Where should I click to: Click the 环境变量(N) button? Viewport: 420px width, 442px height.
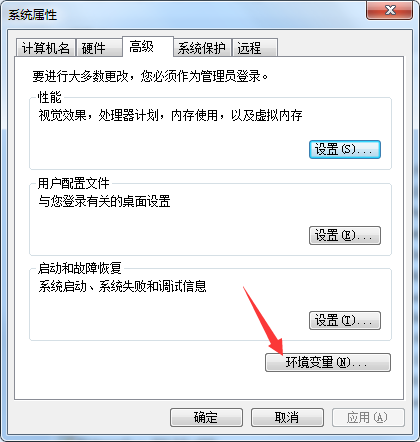click(x=328, y=362)
